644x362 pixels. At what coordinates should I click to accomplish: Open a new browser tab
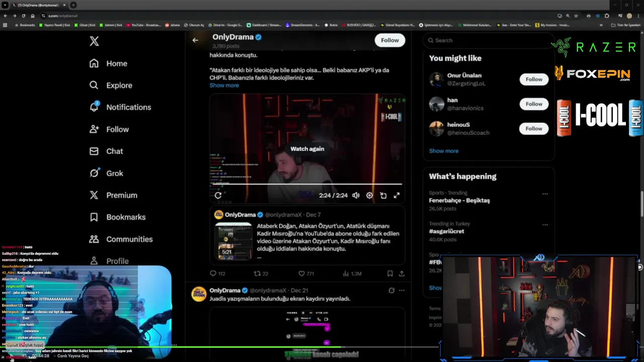tap(73, 5)
